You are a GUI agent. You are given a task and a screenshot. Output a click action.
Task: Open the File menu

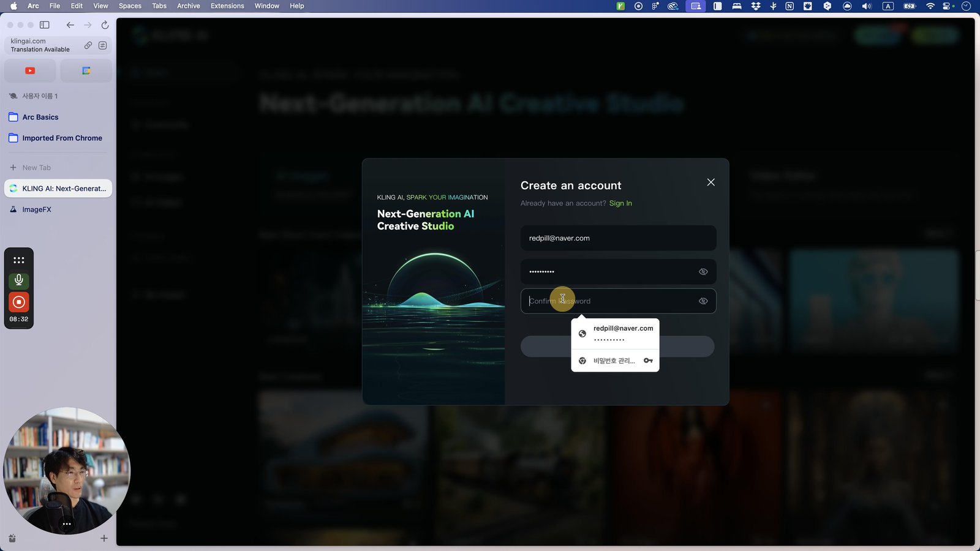(55, 6)
